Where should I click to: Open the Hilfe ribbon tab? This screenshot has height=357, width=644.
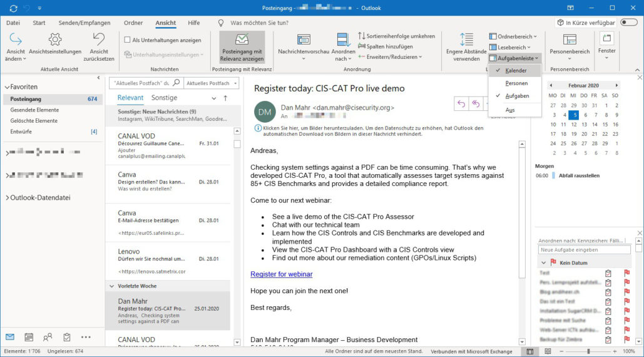pyautogui.click(x=194, y=23)
